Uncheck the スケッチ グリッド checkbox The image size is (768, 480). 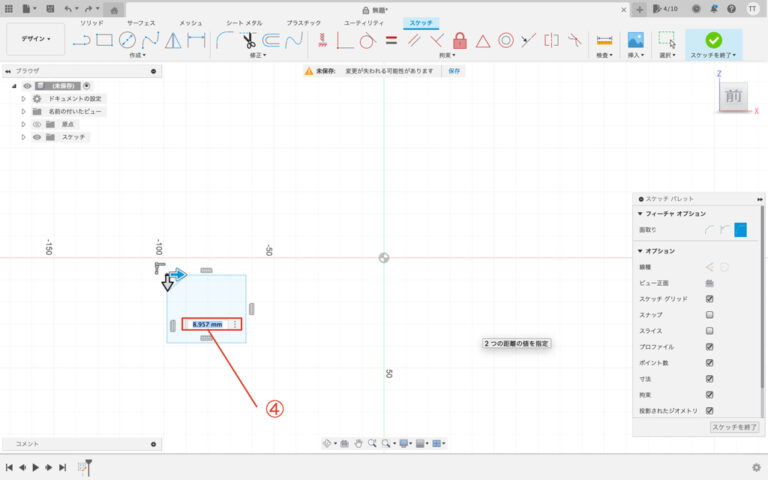[709, 298]
